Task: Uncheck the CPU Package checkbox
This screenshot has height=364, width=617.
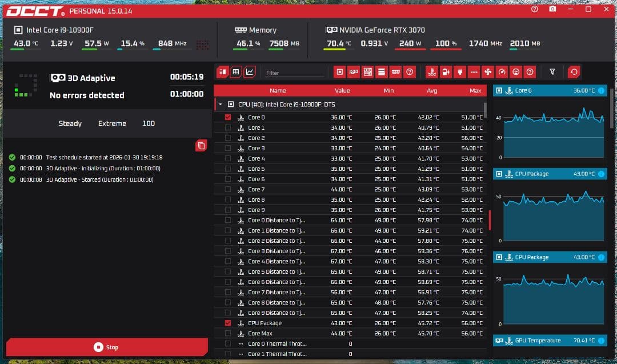Action: [228, 323]
